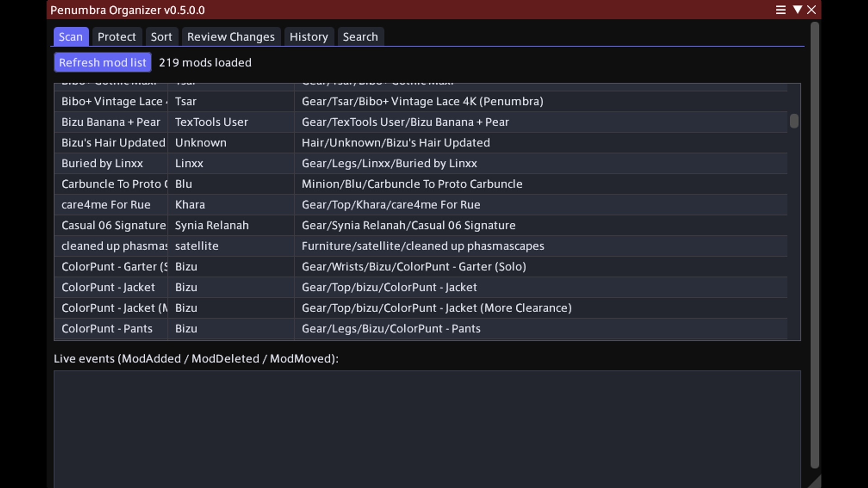Click path Gear/TexTools User/Bizu Banana + Pear

pyautogui.click(x=406, y=122)
